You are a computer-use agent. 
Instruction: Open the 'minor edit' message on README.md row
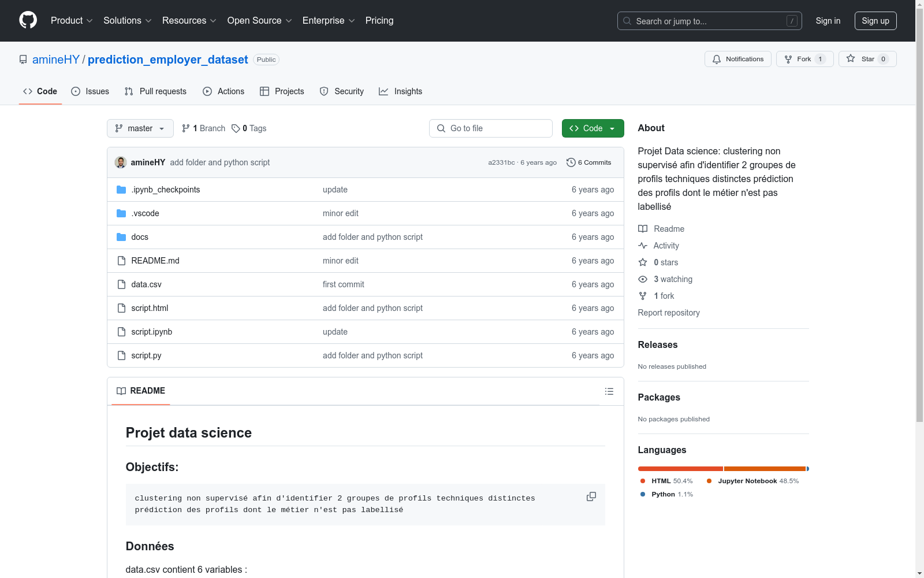pos(341,261)
